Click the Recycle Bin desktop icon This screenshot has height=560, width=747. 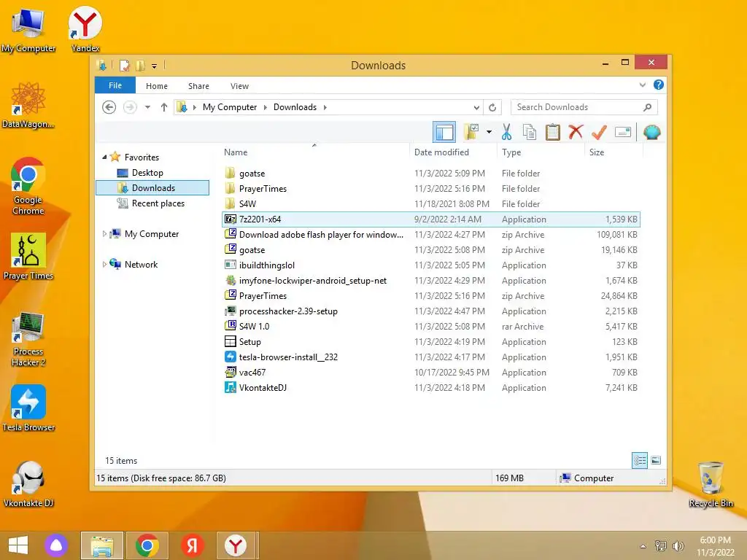coord(711,484)
